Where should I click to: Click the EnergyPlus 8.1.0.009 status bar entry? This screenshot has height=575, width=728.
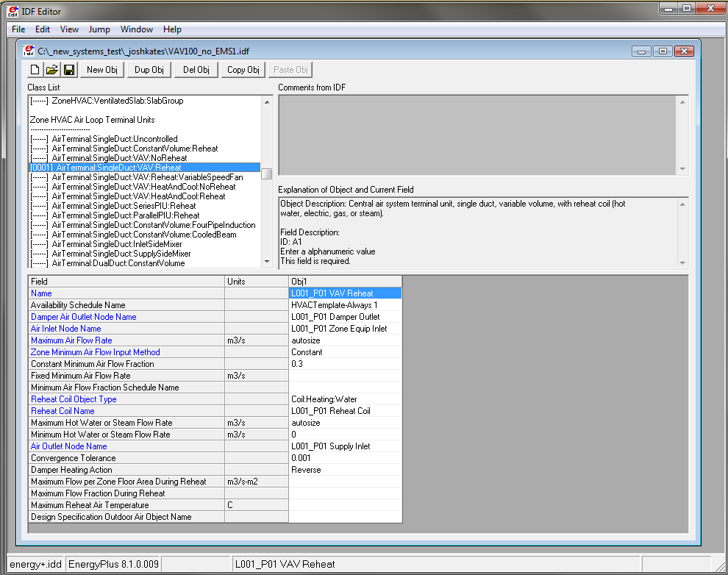coord(114,564)
